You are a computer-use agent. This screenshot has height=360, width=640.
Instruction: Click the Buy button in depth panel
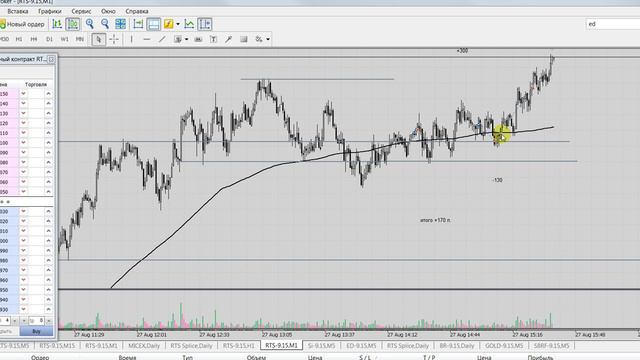point(36,331)
